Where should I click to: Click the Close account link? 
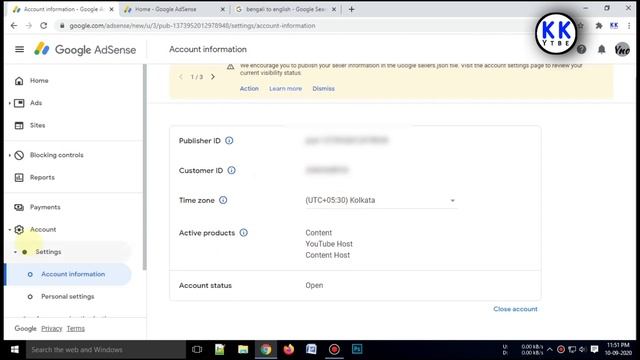pyautogui.click(x=515, y=309)
